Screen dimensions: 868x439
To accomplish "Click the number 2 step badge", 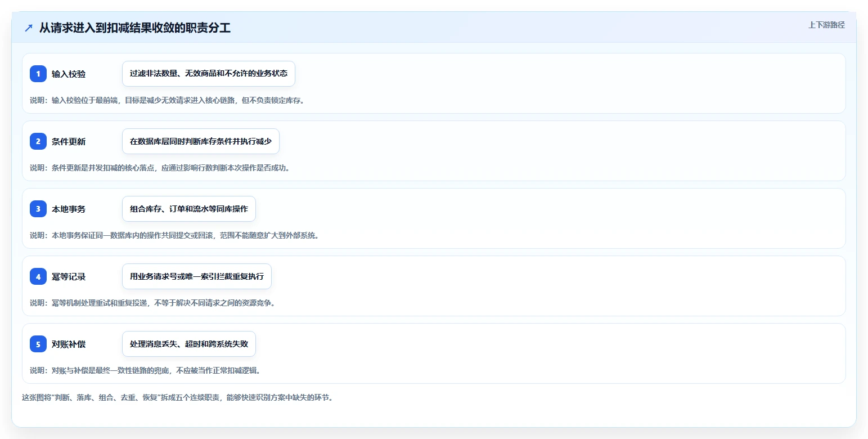I will [38, 141].
